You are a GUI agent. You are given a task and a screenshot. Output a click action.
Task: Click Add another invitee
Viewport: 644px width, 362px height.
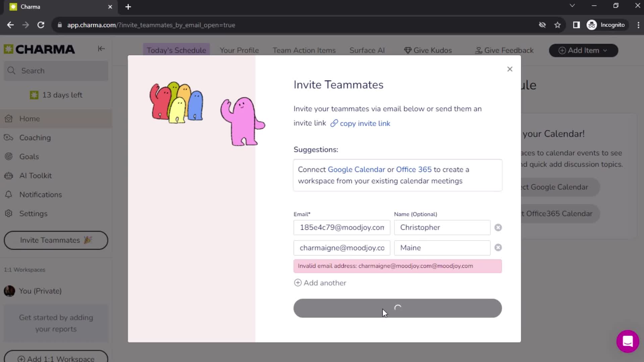click(x=320, y=283)
